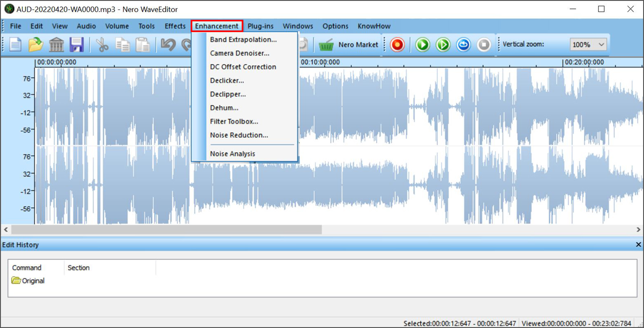
Task: Save the file with floppy icon
Action: point(76,44)
